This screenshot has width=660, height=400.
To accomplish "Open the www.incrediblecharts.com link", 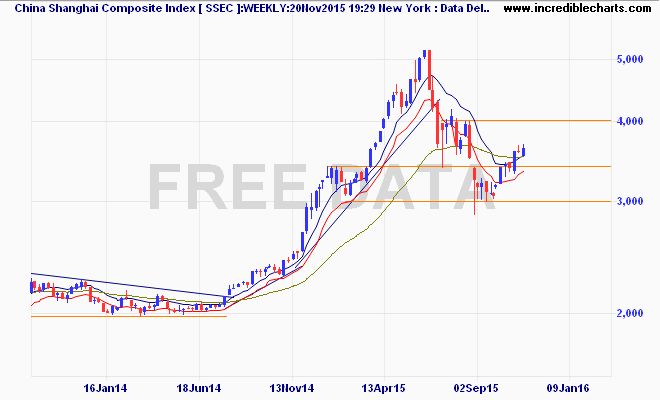I will 577,8.
